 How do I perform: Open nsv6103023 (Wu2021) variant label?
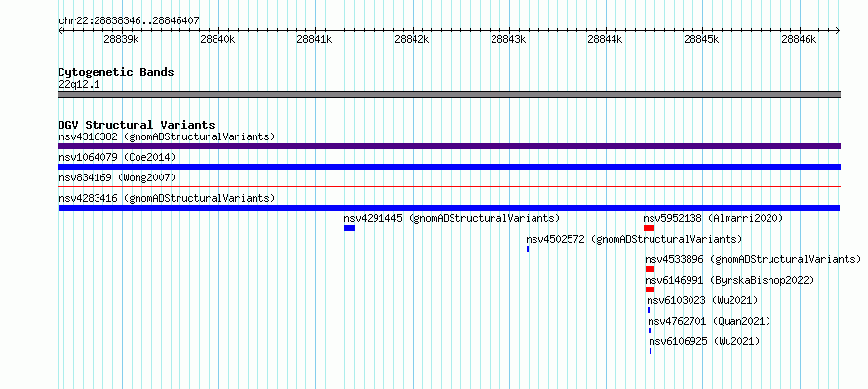pos(702,300)
